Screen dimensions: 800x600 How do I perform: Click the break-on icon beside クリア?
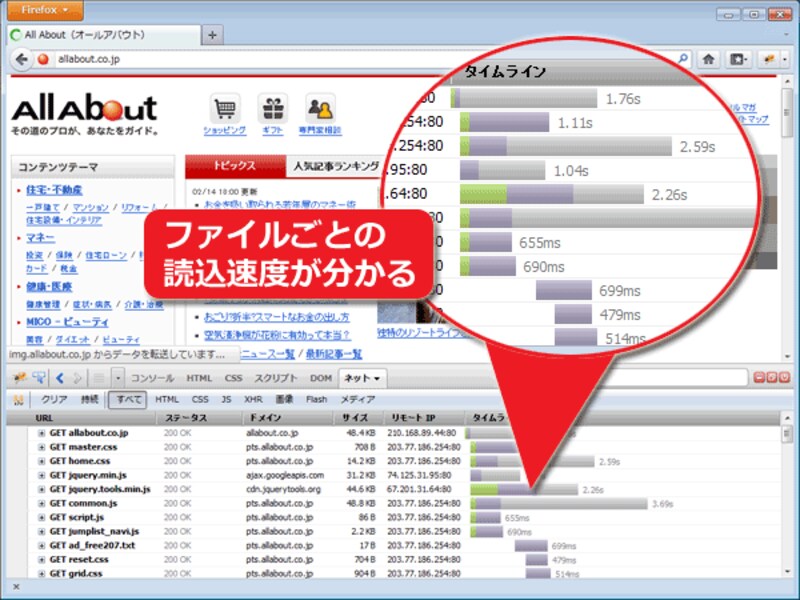pos(19,399)
